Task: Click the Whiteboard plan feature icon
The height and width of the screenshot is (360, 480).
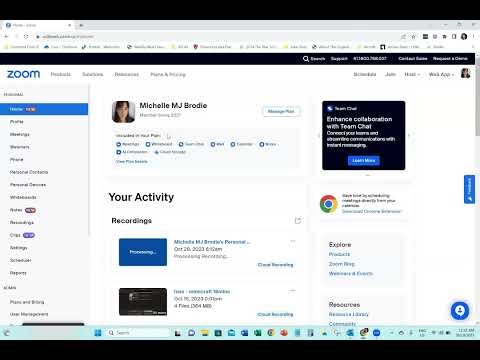Action: [x=148, y=144]
